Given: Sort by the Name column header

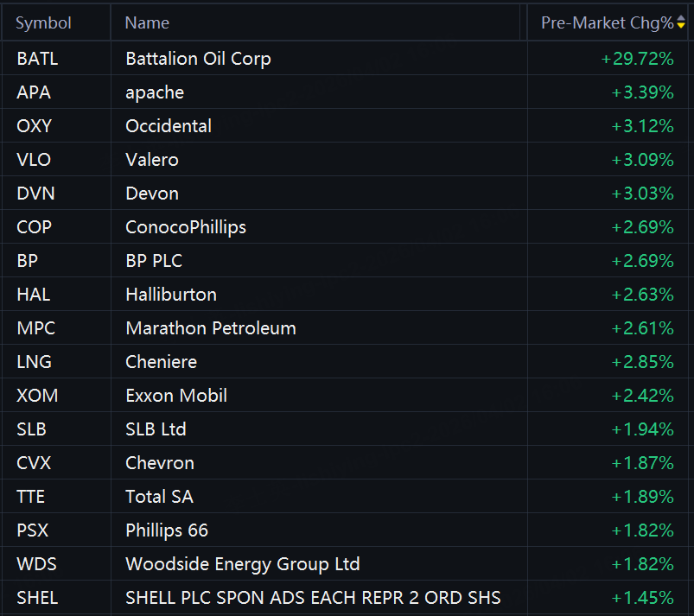Looking at the screenshot, I should [x=147, y=23].
